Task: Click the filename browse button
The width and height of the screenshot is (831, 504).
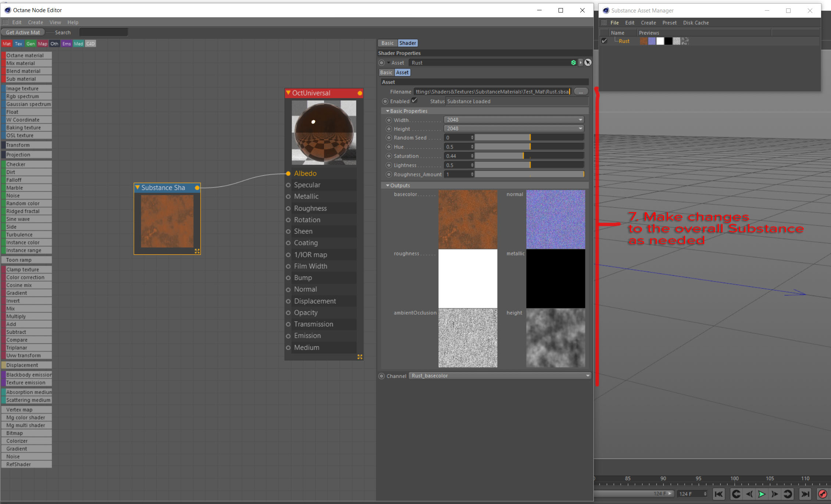Action: click(x=581, y=92)
